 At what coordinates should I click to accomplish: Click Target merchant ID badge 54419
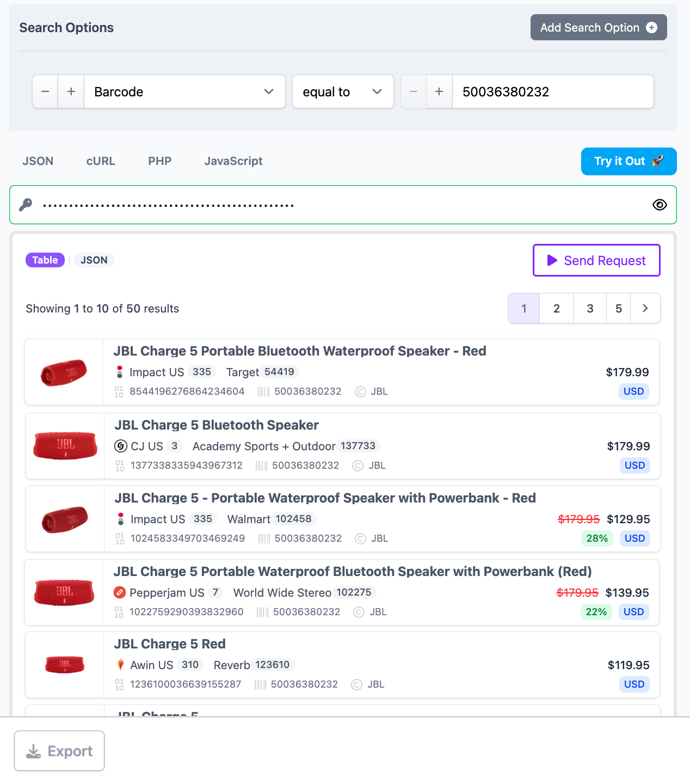(x=280, y=372)
